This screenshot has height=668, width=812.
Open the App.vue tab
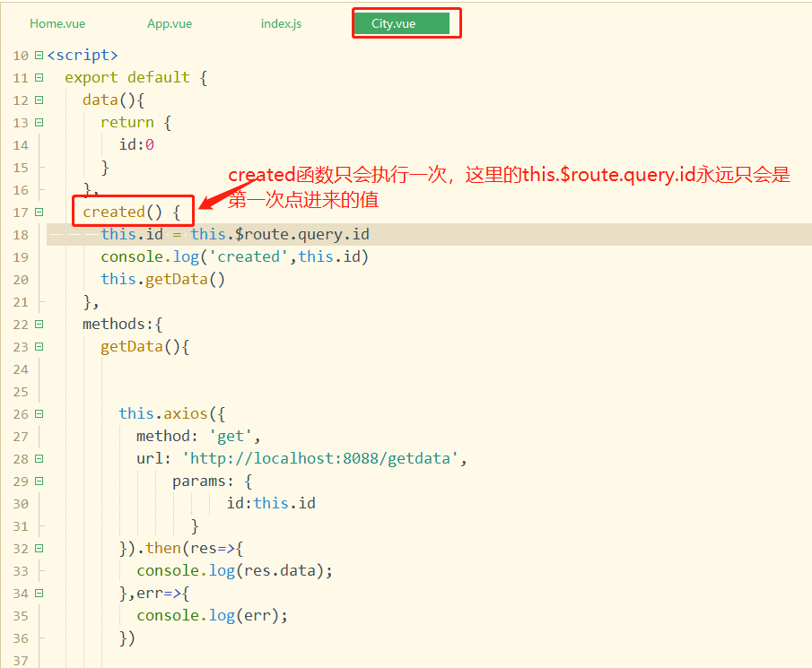(x=170, y=23)
